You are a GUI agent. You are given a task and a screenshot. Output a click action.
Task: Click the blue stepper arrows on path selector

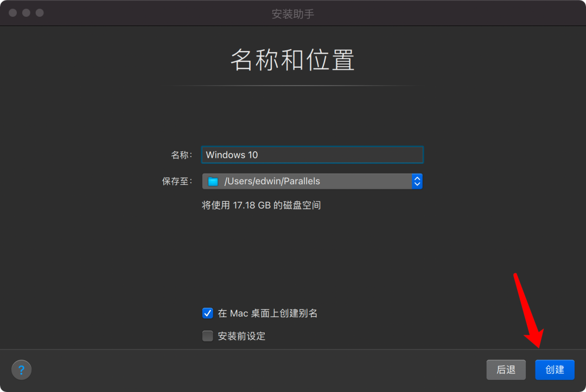tap(417, 181)
